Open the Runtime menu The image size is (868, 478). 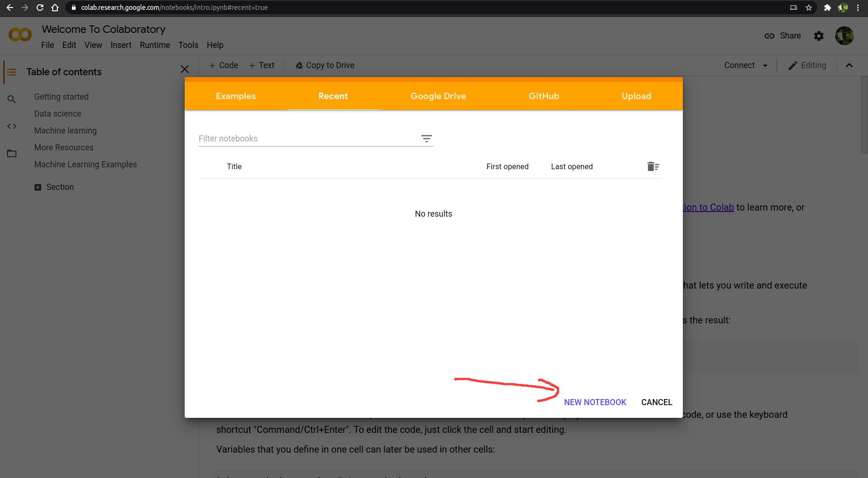tap(155, 45)
